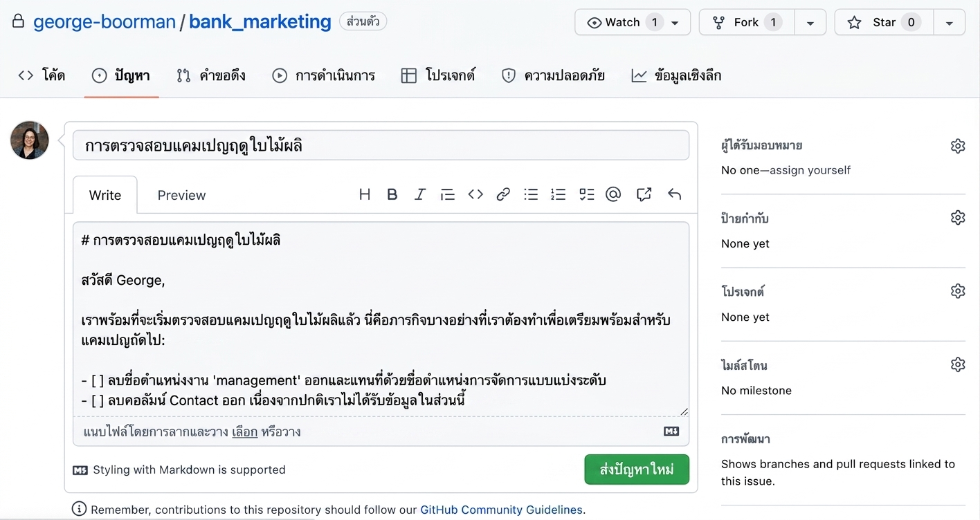Click the user avatar thumbnail
The image size is (980, 520).
point(30,140)
